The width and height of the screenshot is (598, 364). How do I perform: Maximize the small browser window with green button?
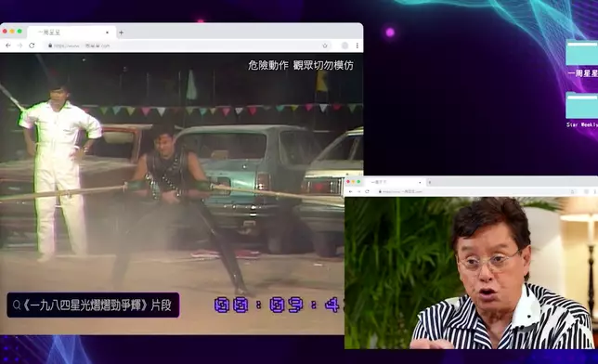point(358,182)
